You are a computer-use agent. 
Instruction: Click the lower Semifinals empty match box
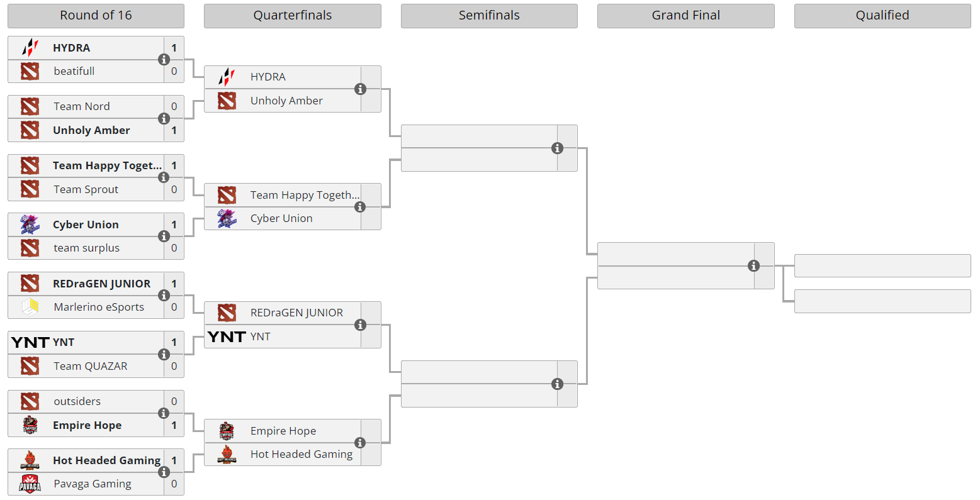[478, 384]
